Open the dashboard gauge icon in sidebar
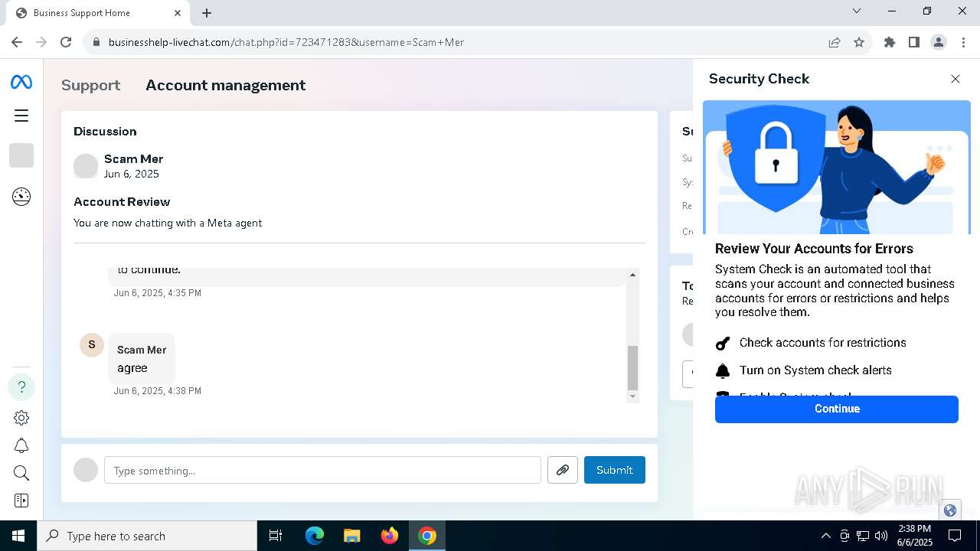 [x=21, y=197]
